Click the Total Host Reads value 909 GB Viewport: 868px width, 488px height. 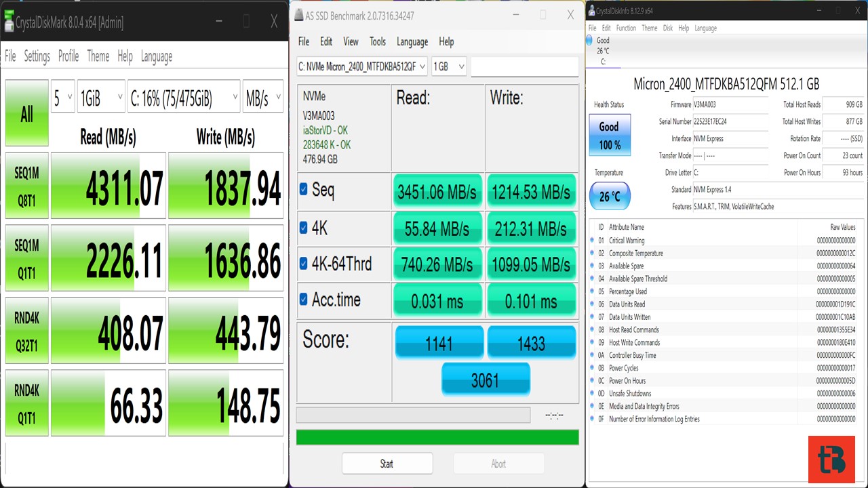843,105
